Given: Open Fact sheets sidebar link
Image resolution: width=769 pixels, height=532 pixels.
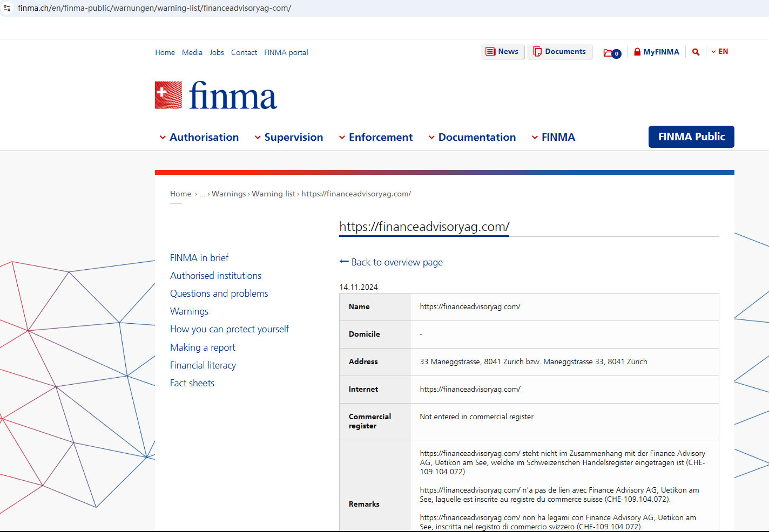Looking at the screenshot, I should pyautogui.click(x=192, y=383).
